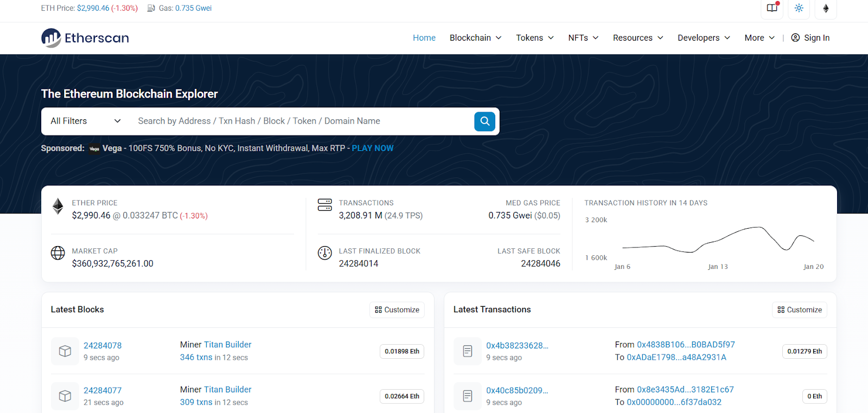Open block 24284078

point(103,346)
